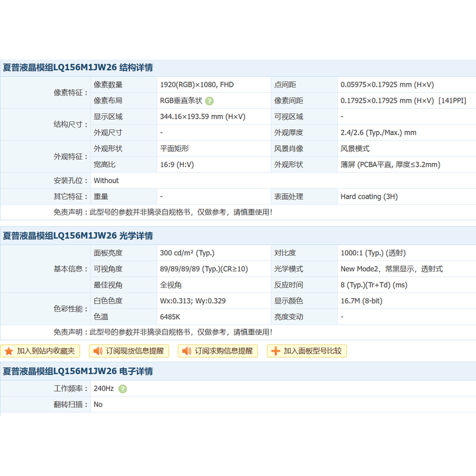
Task: Select the pixel pitch value with [141PPI]
Action: click(403, 101)
